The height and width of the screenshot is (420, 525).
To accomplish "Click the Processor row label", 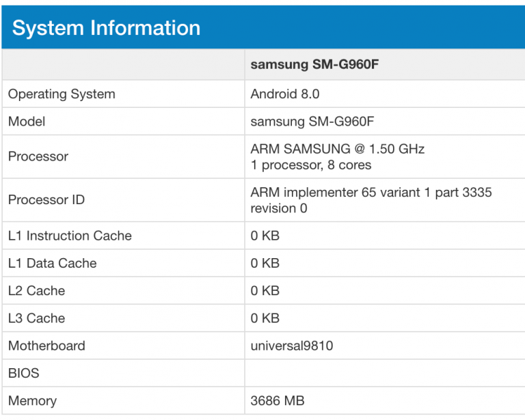I will (38, 156).
